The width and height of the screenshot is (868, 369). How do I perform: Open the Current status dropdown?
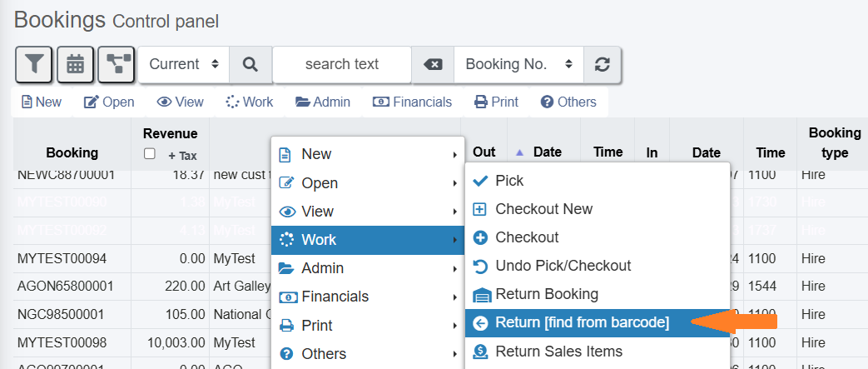(183, 64)
